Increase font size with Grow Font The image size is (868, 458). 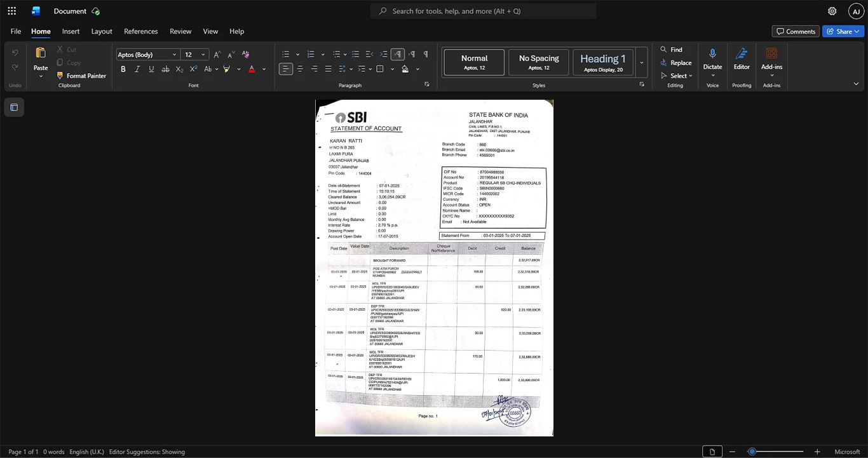click(x=217, y=55)
